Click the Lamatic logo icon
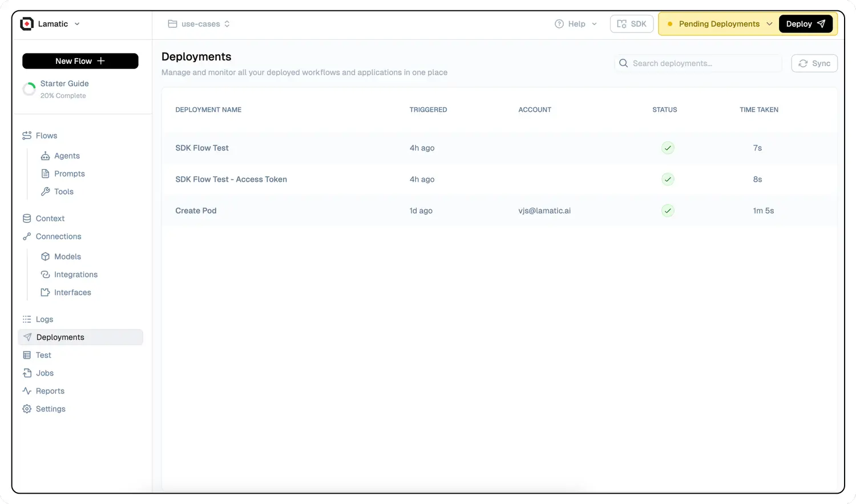The width and height of the screenshot is (856, 504). 27,24
